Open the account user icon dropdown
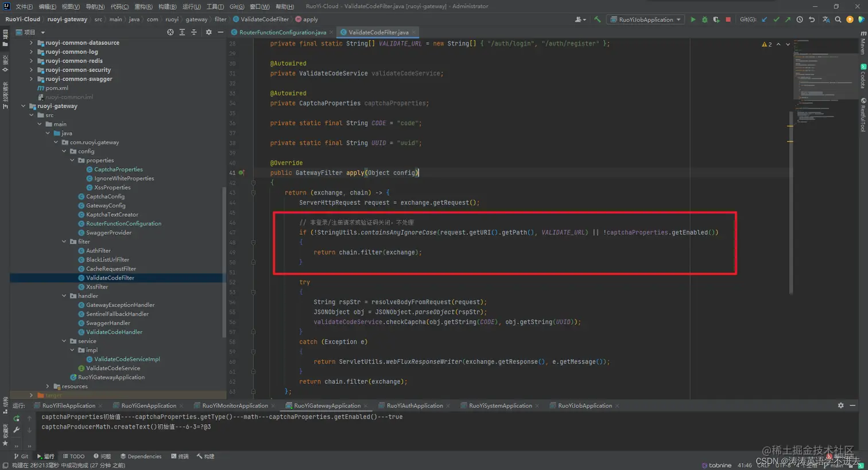 tap(580, 20)
